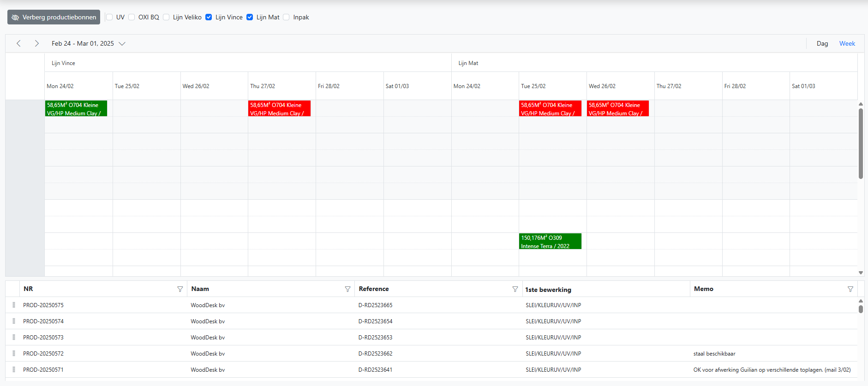
Task: Open filter icon on Memo column
Action: point(850,289)
